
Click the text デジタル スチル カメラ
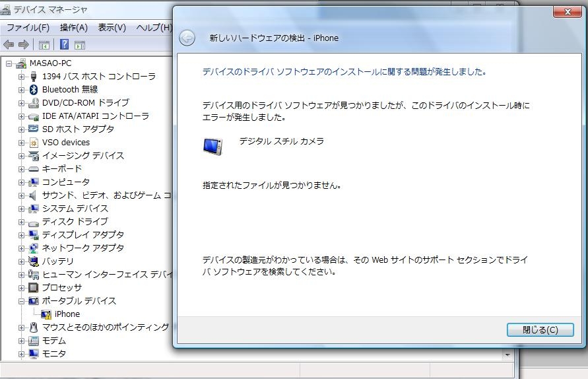pyautogui.click(x=282, y=141)
